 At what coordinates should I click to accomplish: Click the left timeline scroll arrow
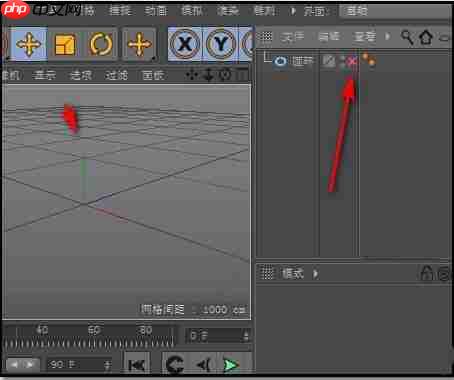[14, 364]
